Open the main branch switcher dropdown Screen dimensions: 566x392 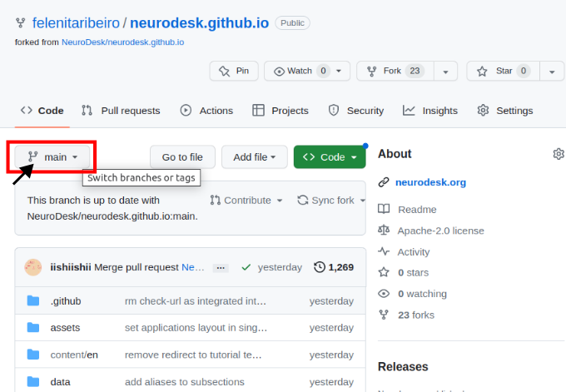(x=52, y=157)
